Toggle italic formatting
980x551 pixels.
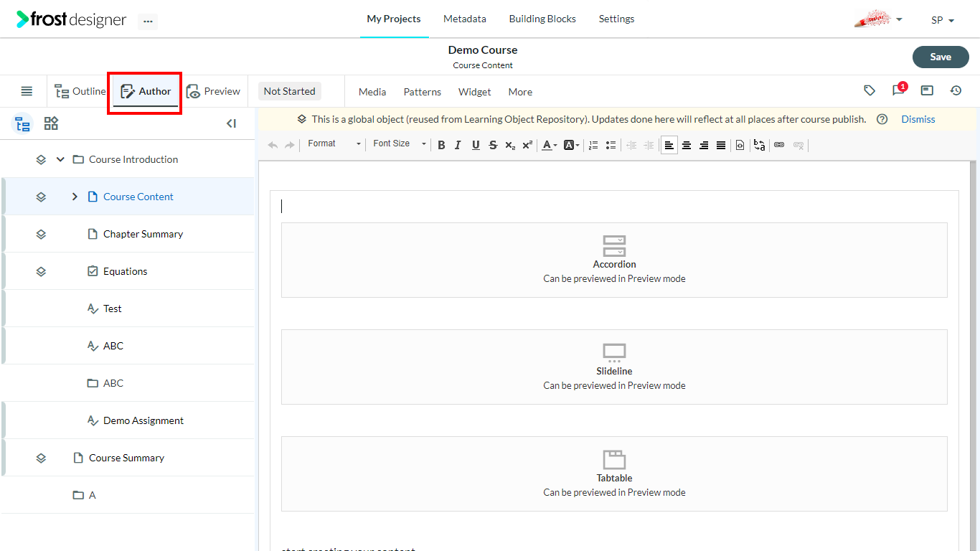tap(458, 145)
